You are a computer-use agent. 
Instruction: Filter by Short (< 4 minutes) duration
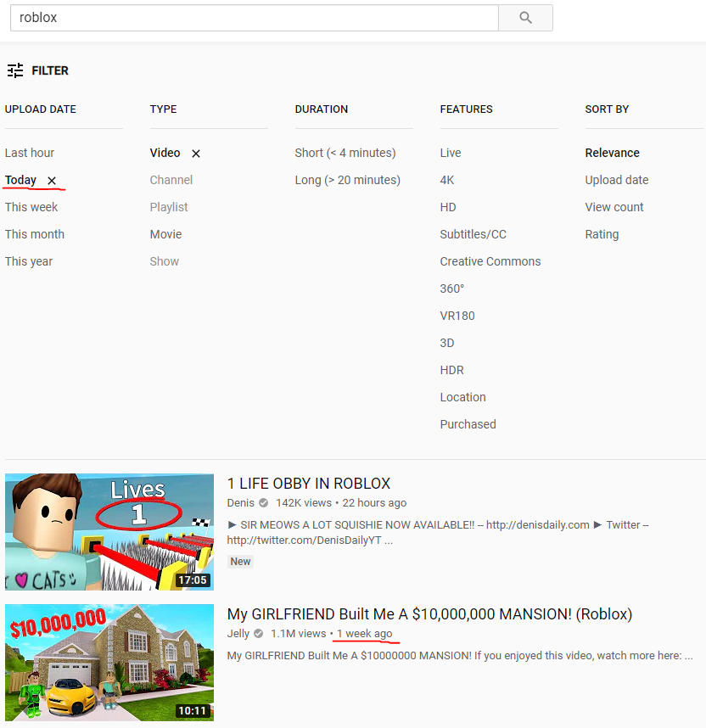point(345,153)
